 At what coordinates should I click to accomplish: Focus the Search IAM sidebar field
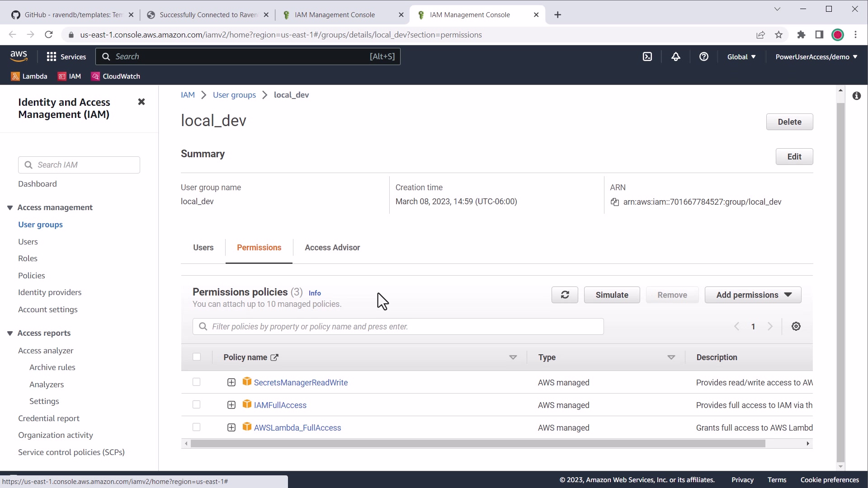point(79,165)
